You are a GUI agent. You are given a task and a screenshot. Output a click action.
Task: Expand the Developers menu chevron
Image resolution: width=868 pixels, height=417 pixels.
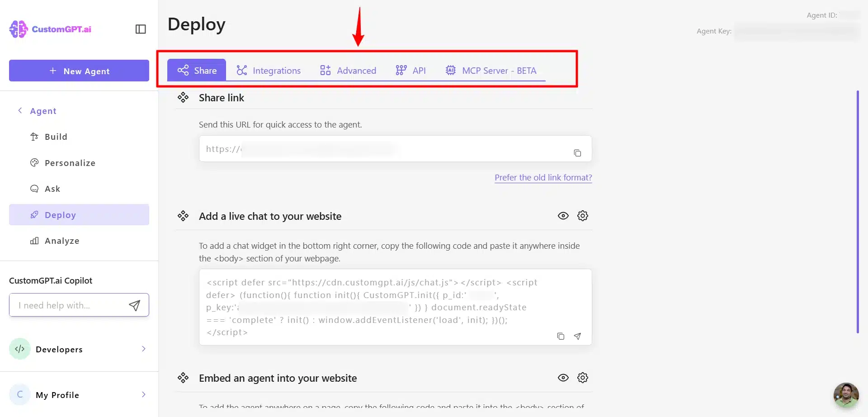(144, 349)
